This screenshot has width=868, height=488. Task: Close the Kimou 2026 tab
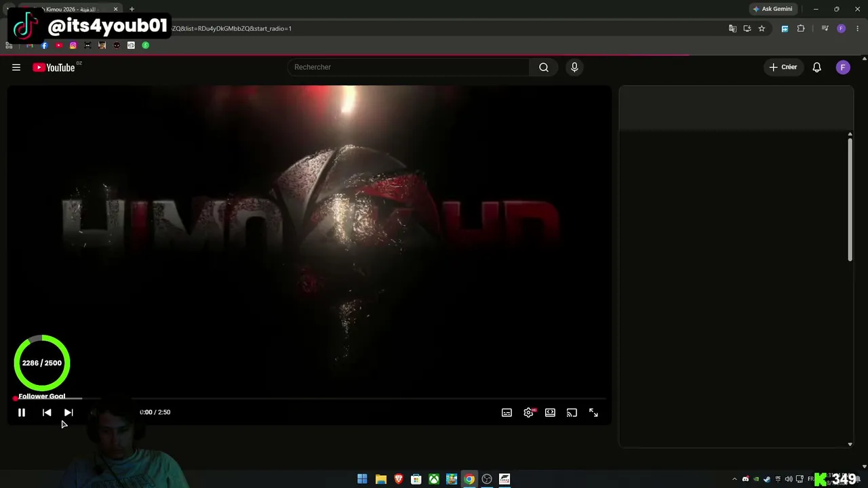point(115,9)
